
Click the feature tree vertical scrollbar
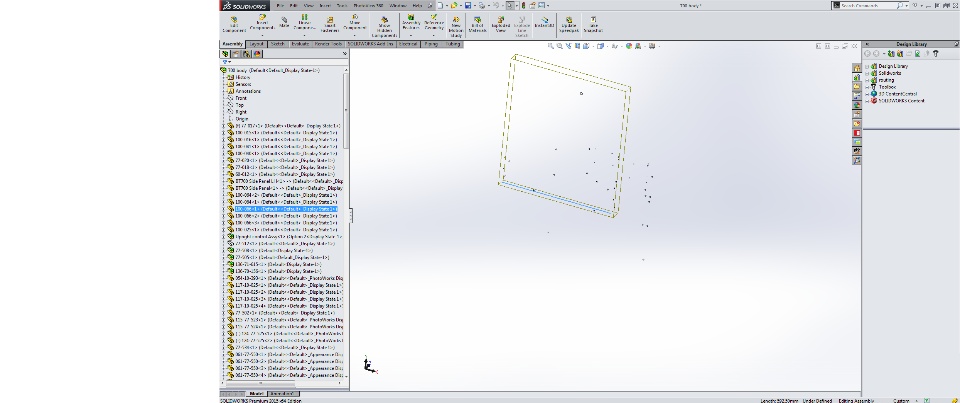(x=346, y=110)
